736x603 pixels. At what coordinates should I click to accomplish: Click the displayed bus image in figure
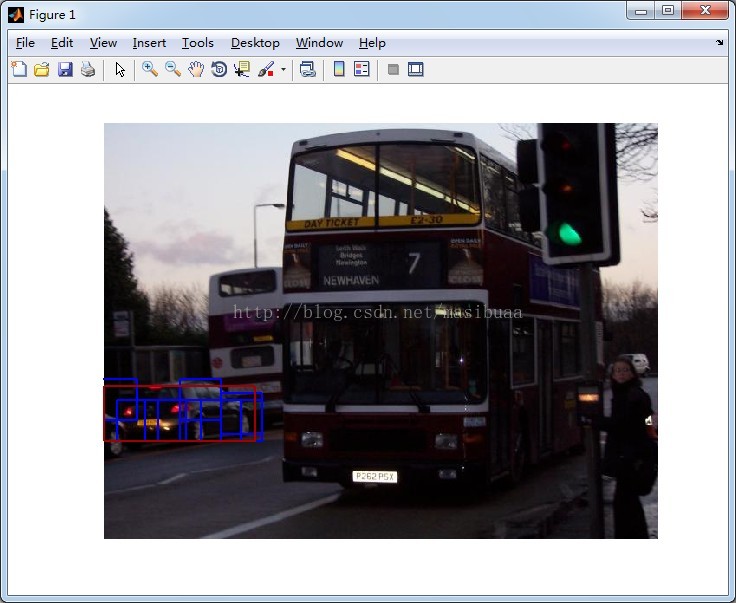click(x=381, y=331)
